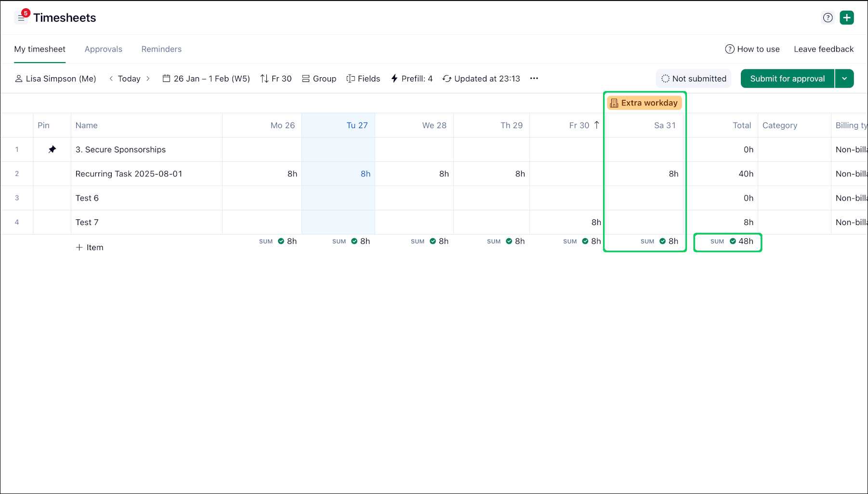The width and height of the screenshot is (868, 494).
Task: Open the Fields column settings
Action: coord(363,79)
